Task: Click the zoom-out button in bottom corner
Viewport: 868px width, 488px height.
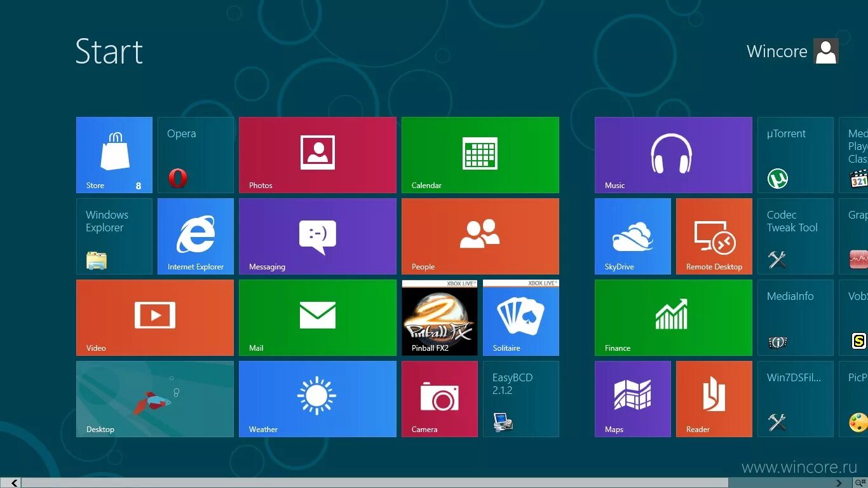Action: (861, 483)
